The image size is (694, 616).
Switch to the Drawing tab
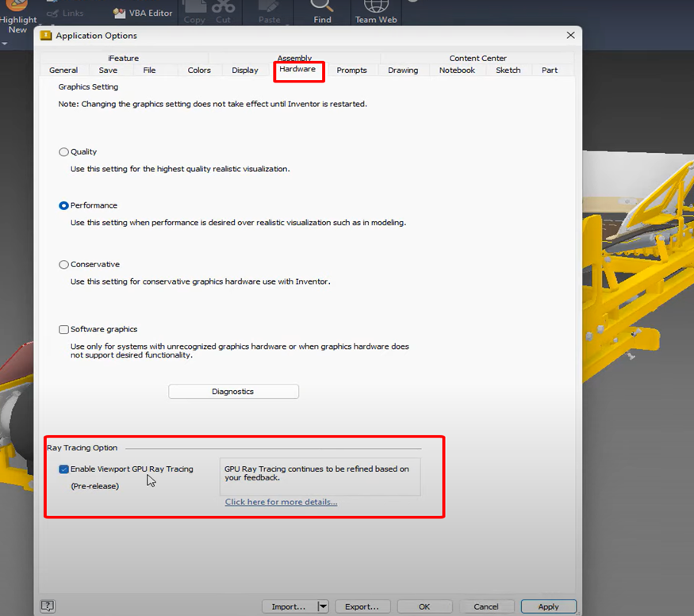[403, 70]
